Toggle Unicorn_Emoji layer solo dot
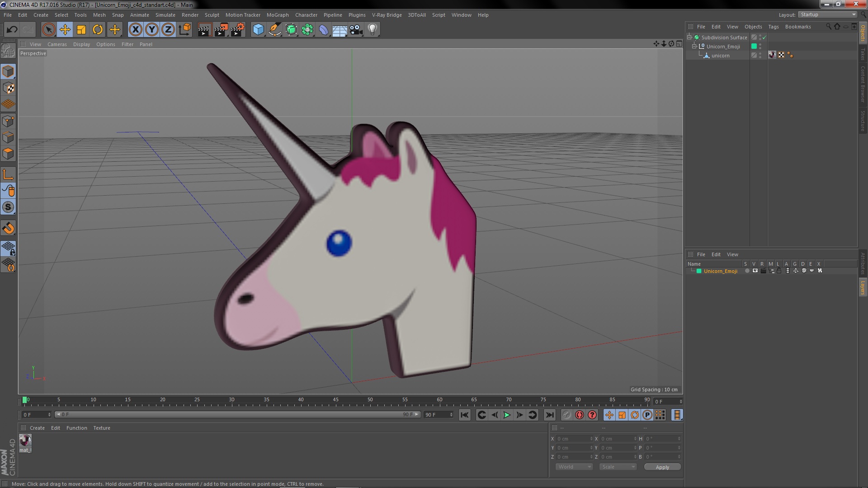Viewport: 868px width, 488px height. [x=747, y=271]
